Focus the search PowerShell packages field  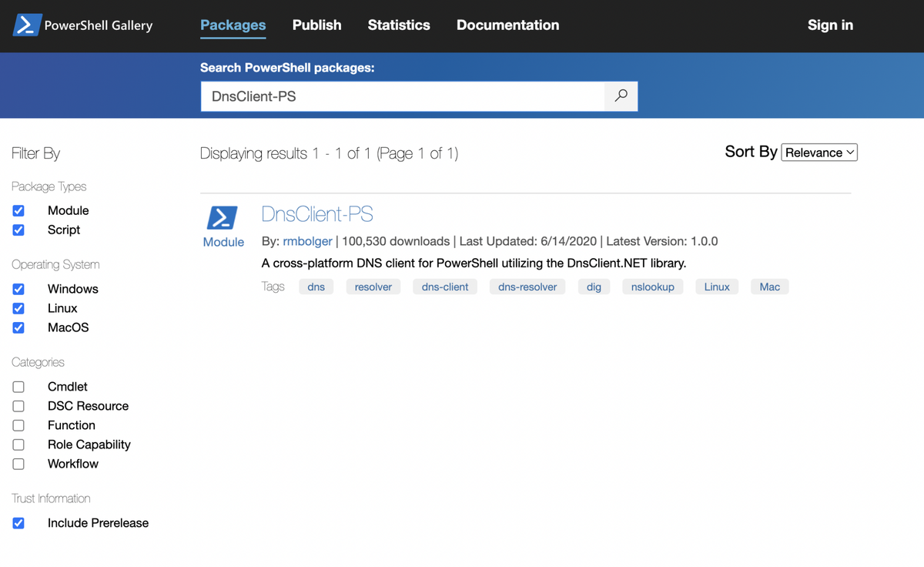click(x=402, y=96)
